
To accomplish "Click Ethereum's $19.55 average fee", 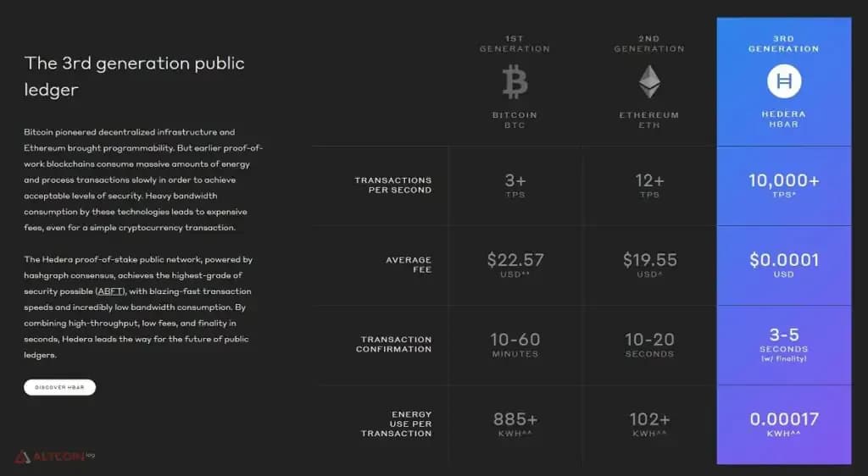I will [650, 265].
